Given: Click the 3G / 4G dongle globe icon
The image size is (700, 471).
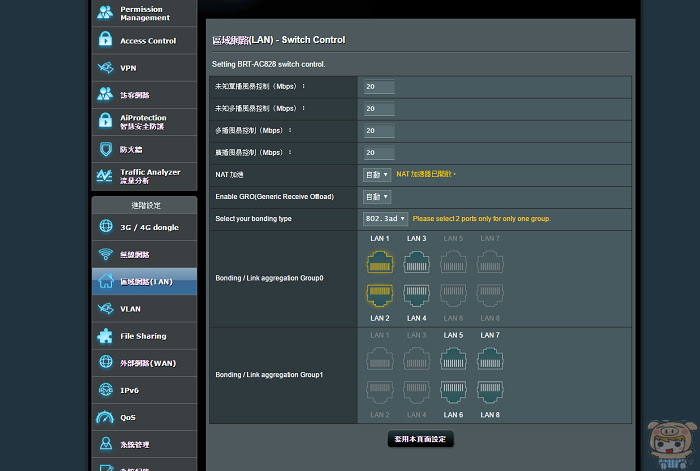Looking at the screenshot, I should coord(106,226).
